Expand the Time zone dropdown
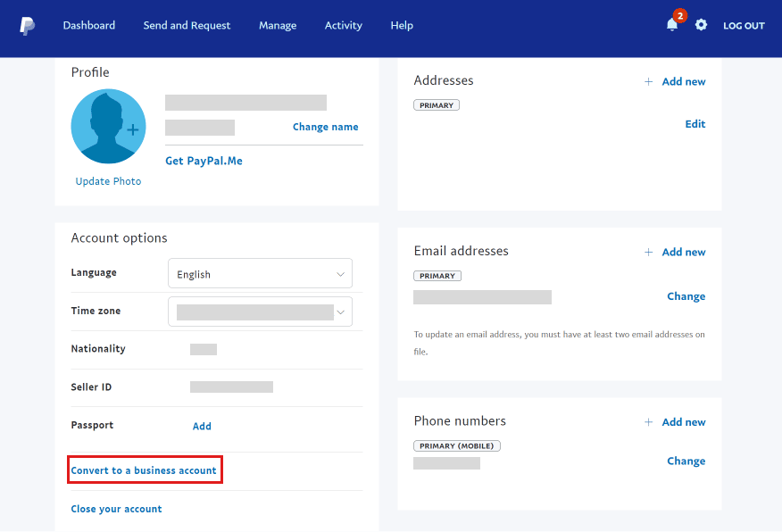The image size is (782, 532). click(x=260, y=312)
